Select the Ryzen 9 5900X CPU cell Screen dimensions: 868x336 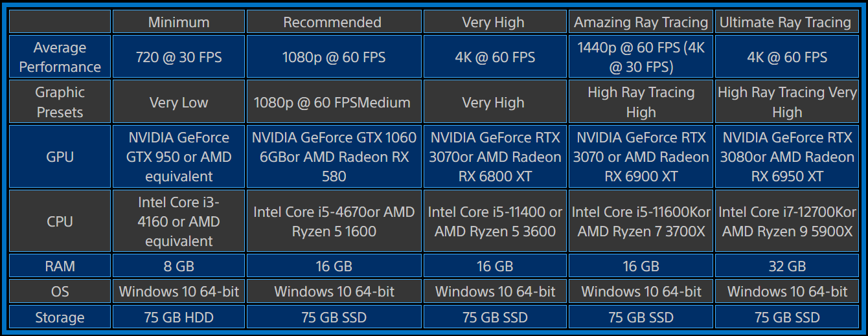pos(786,221)
